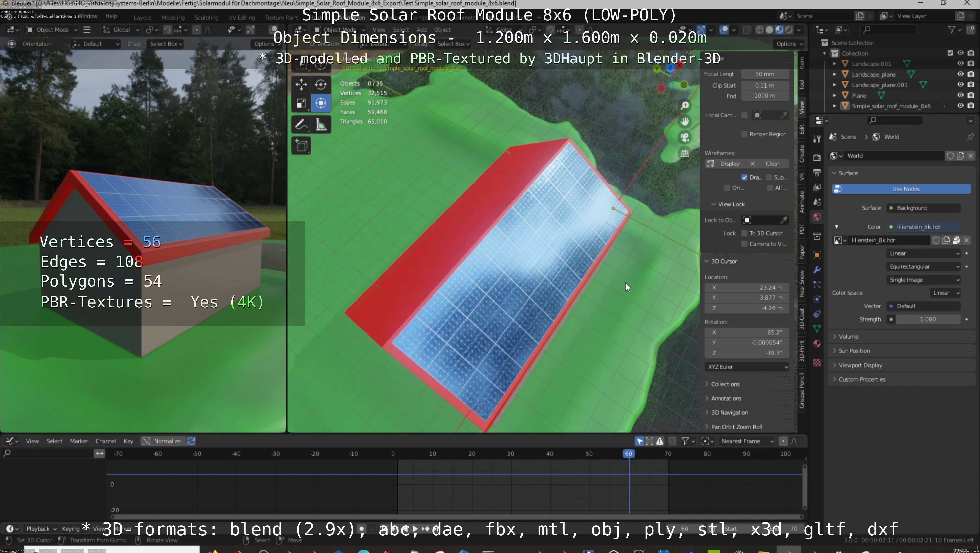The width and height of the screenshot is (980, 553).
Task: Select the Scale tool in viewport toolbar
Action: click(x=301, y=103)
